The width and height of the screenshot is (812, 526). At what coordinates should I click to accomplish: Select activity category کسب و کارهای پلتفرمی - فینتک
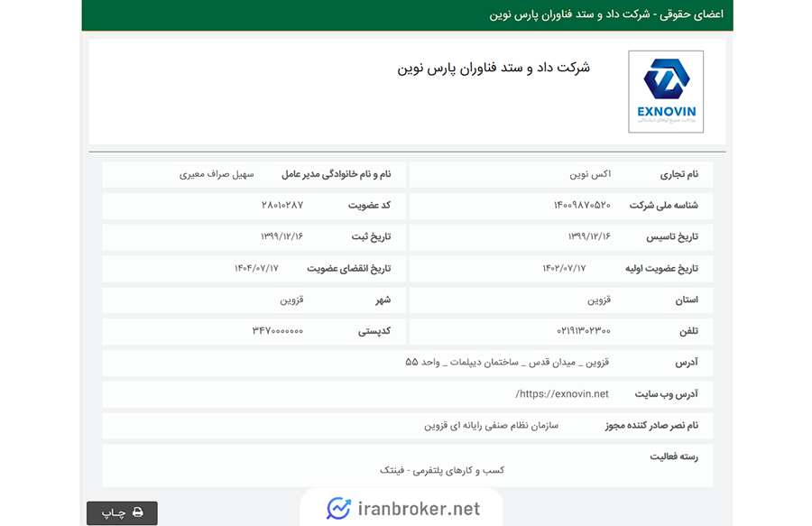(442, 470)
